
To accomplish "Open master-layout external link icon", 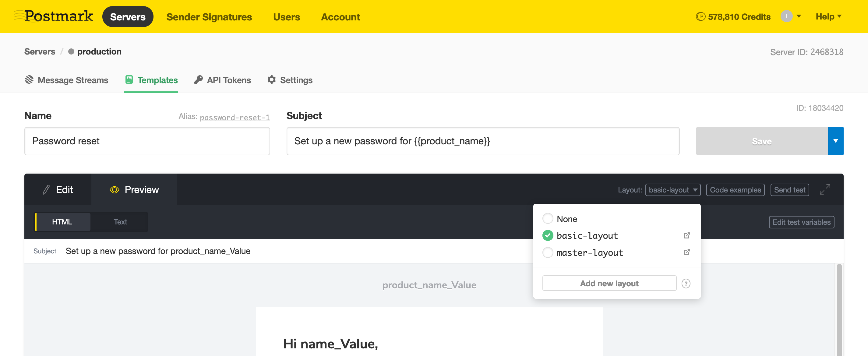I will (686, 252).
